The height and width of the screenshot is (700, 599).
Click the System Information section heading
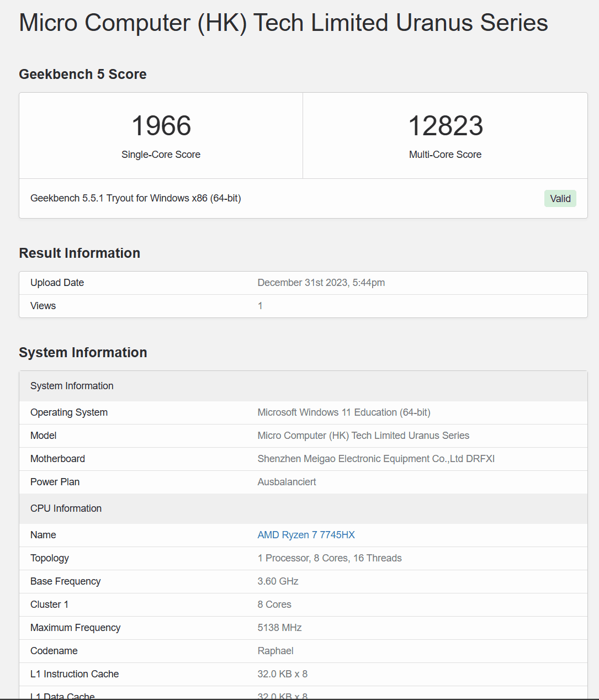pyautogui.click(x=83, y=352)
